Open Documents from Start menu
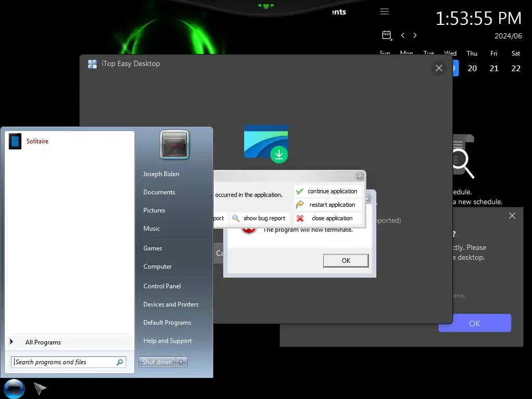532x399 pixels. point(159,192)
